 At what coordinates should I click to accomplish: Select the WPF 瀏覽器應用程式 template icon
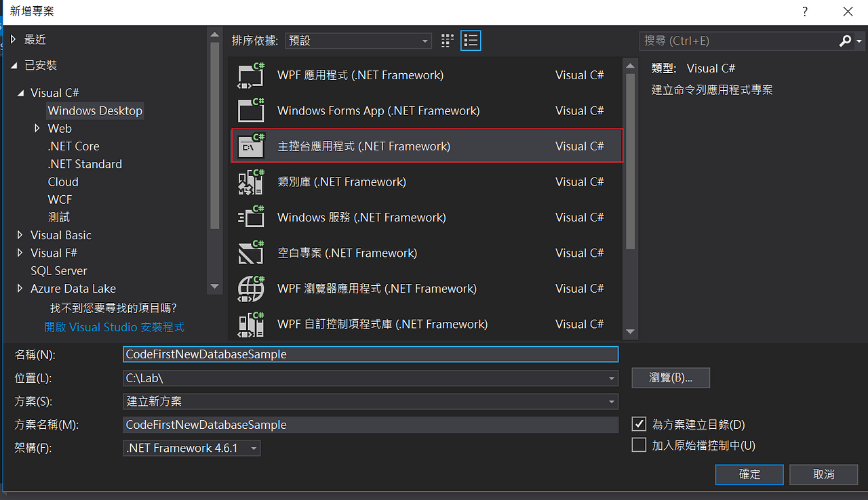point(251,288)
